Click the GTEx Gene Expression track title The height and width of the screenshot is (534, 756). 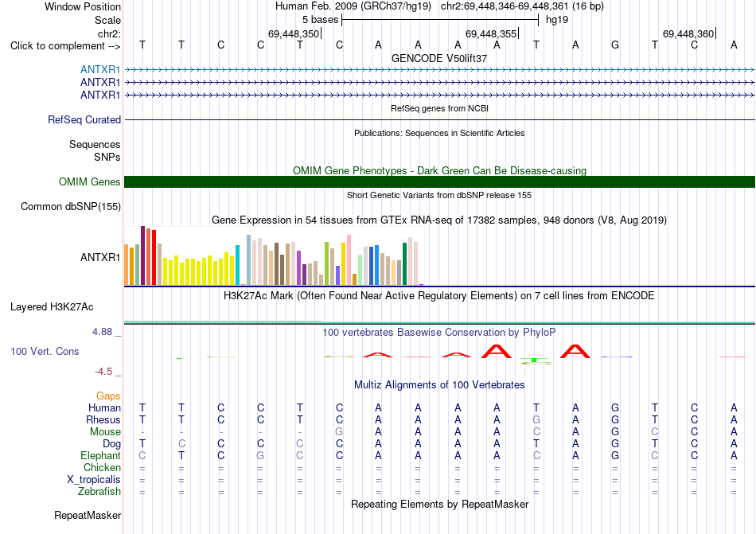point(439,220)
